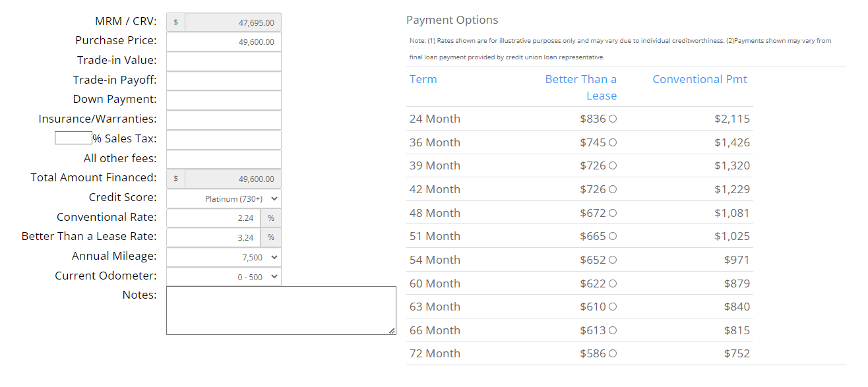Click the Trade-in Value field
The image size is (868, 387).
coord(224,61)
